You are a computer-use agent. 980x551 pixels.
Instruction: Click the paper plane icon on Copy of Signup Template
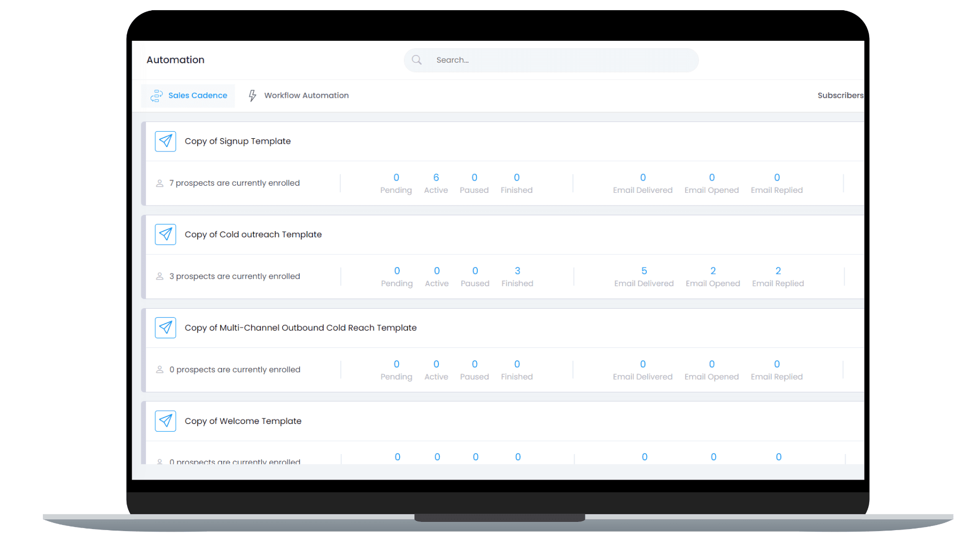click(x=165, y=141)
